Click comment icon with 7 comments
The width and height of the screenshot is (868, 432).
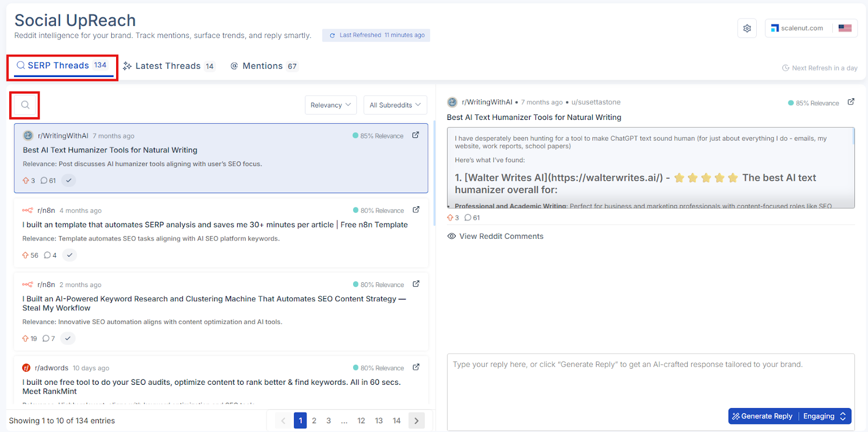[x=46, y=339]
